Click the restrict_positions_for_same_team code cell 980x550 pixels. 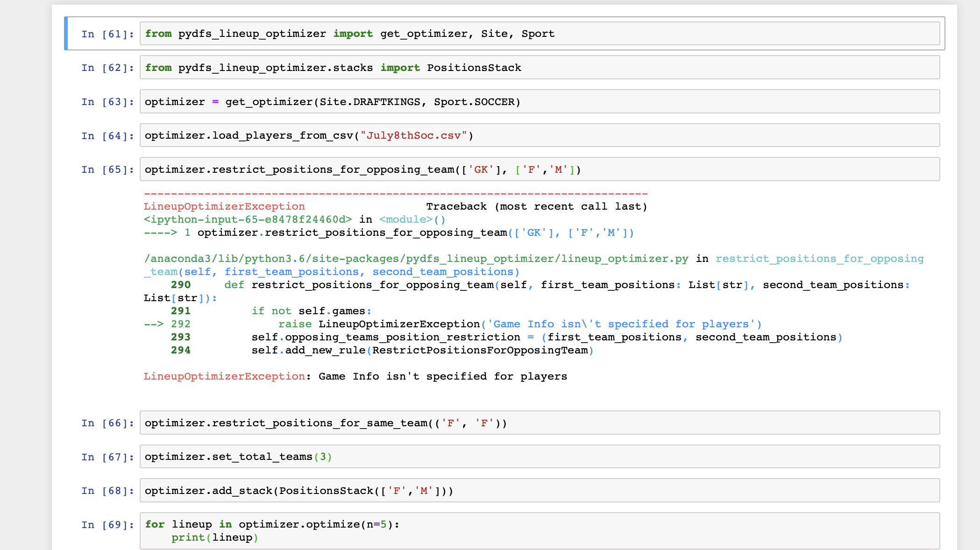click(540, 423)
